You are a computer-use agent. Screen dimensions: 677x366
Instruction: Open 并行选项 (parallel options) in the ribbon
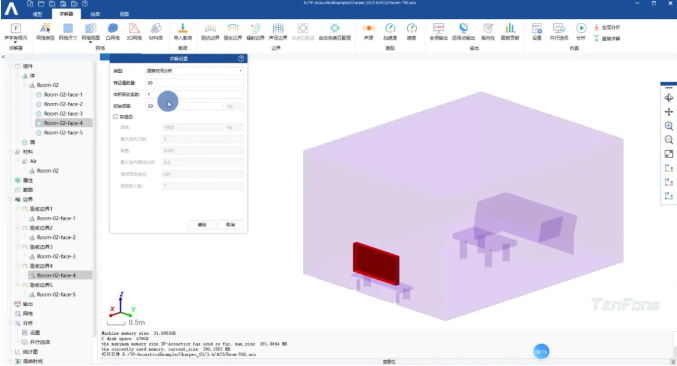pos(559,32)
